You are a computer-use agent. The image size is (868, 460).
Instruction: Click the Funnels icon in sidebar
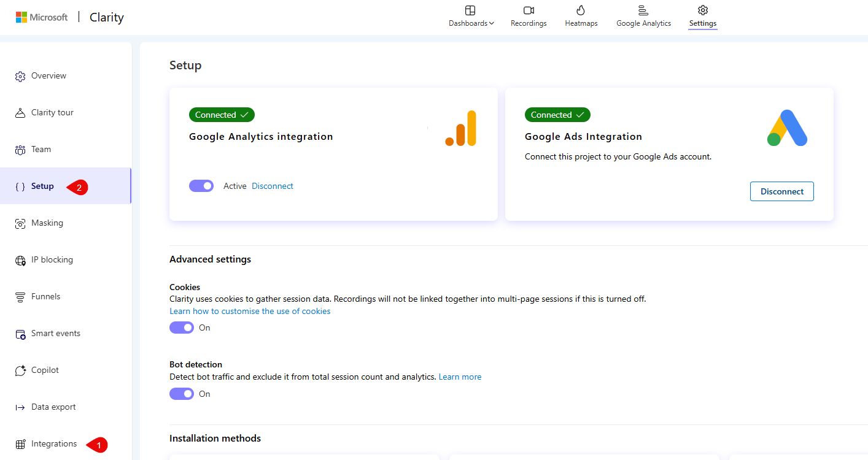(x=20, y=297)
